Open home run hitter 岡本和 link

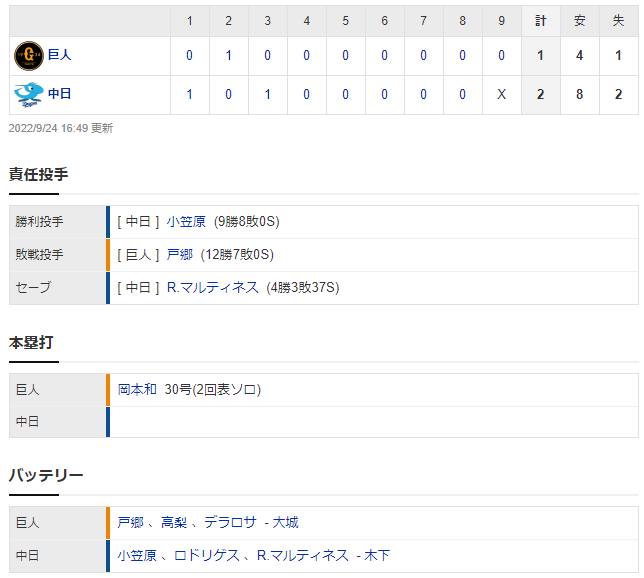137,389
